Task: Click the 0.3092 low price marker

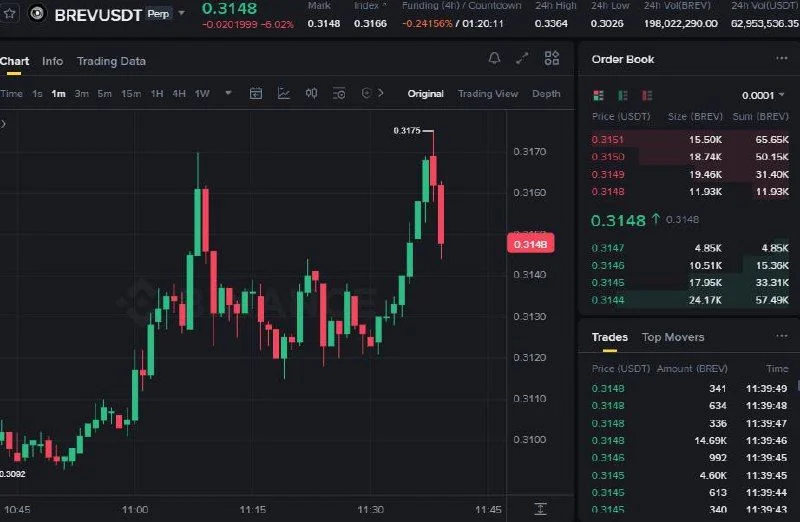Action: [13, 474]
